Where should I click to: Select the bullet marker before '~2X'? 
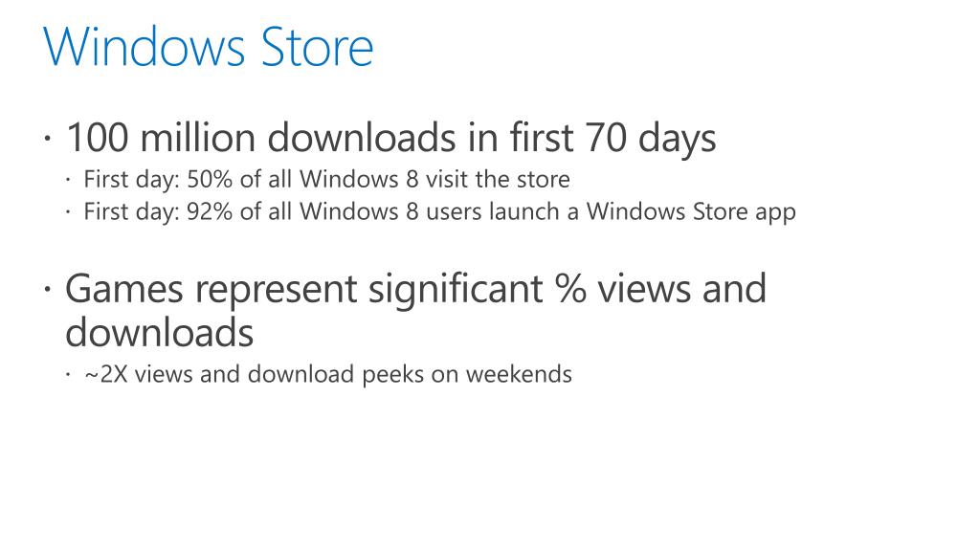(x=69, y=374)
